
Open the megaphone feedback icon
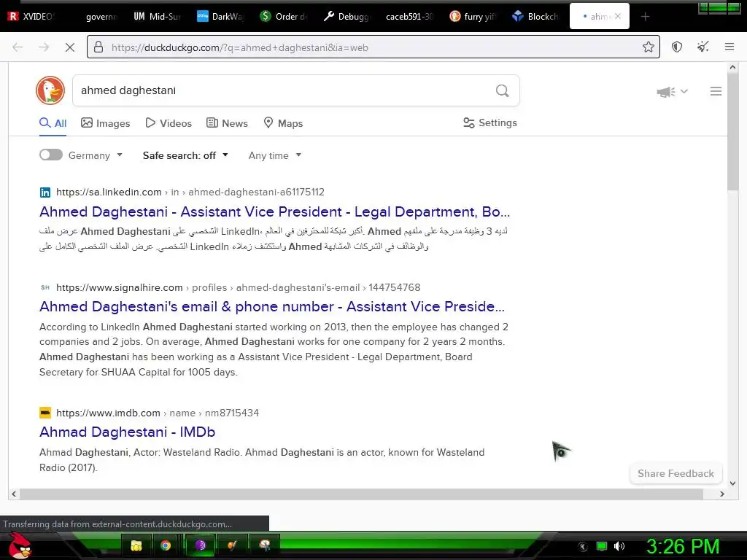tap(666, 91)
